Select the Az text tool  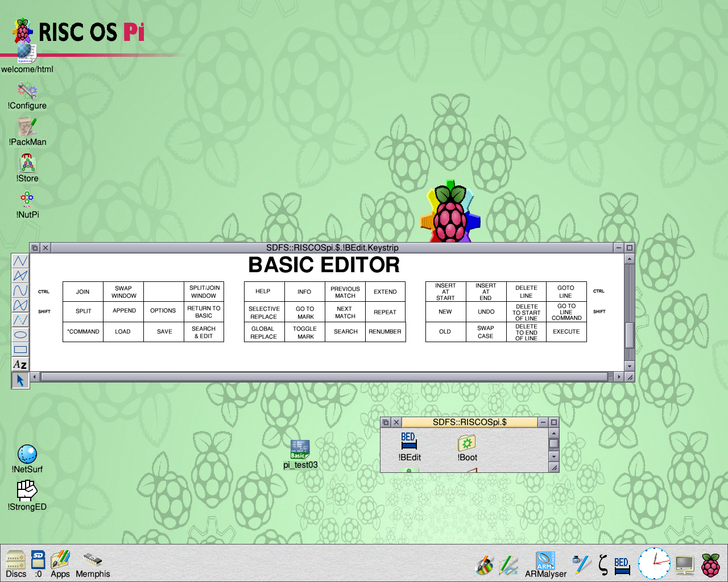pyautogui.click(x=20, y=364)
